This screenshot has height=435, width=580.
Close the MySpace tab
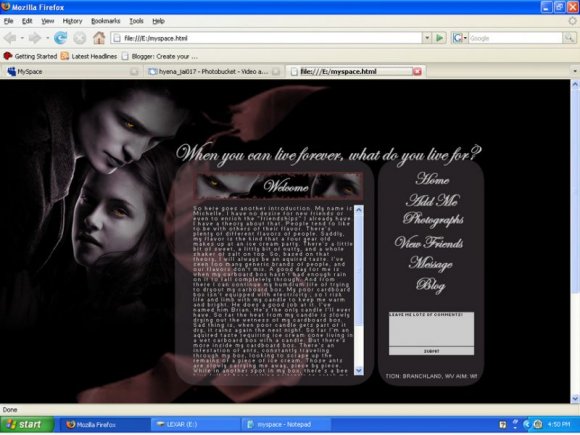tap(134, 72)
